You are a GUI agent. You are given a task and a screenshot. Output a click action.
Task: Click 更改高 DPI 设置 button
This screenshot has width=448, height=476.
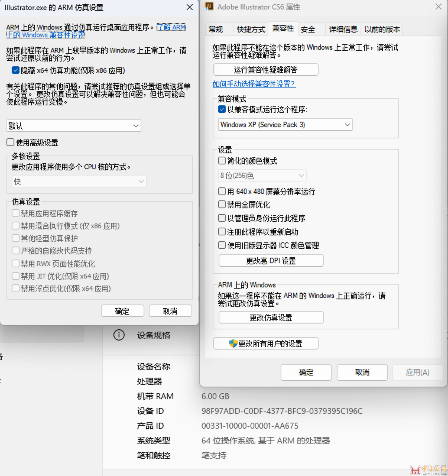click(271, 260)
